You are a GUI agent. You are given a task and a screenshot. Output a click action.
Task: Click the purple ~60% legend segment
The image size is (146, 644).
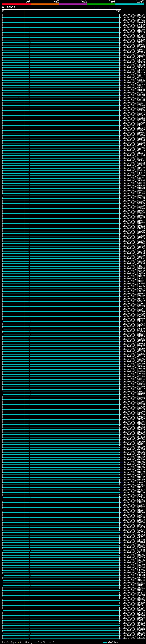tap(73, 4)
